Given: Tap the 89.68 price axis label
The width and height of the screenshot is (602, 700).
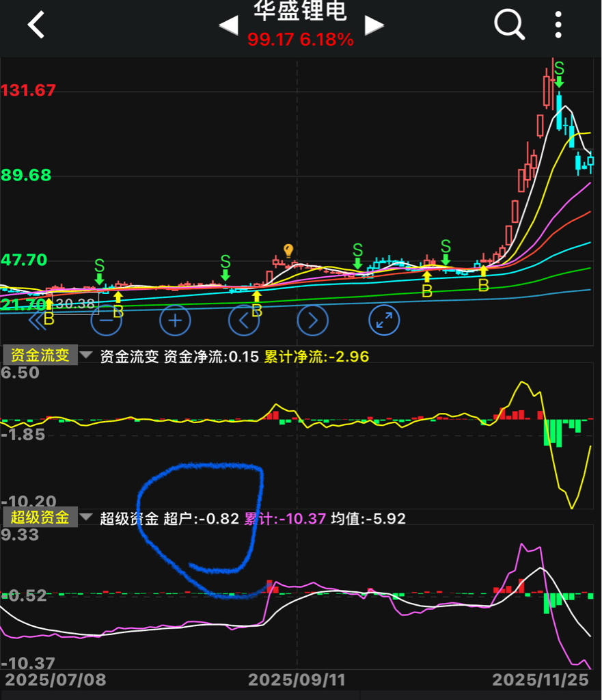Looking at the screenshot, I should tap(26, 175).
